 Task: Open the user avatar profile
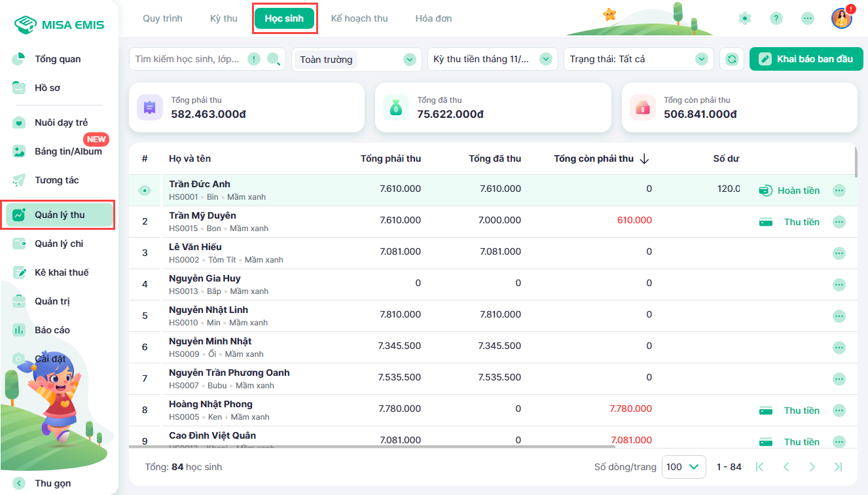point(841,18)
